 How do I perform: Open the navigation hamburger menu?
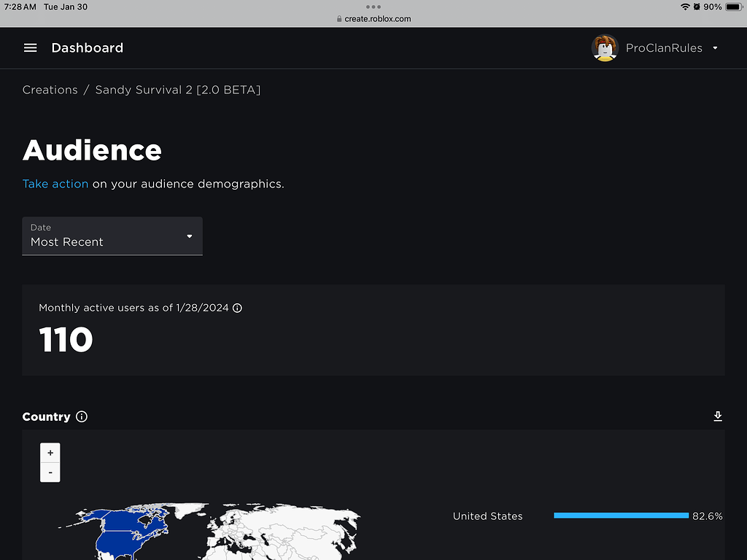pyautogui.click(x=30, y=47)
